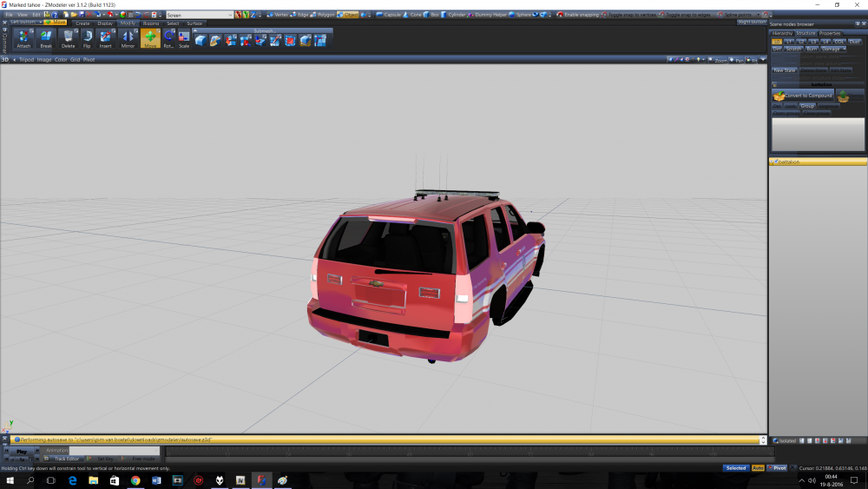
Task: Open the Screen coordinate system dropdown
Action: point(200,15)
